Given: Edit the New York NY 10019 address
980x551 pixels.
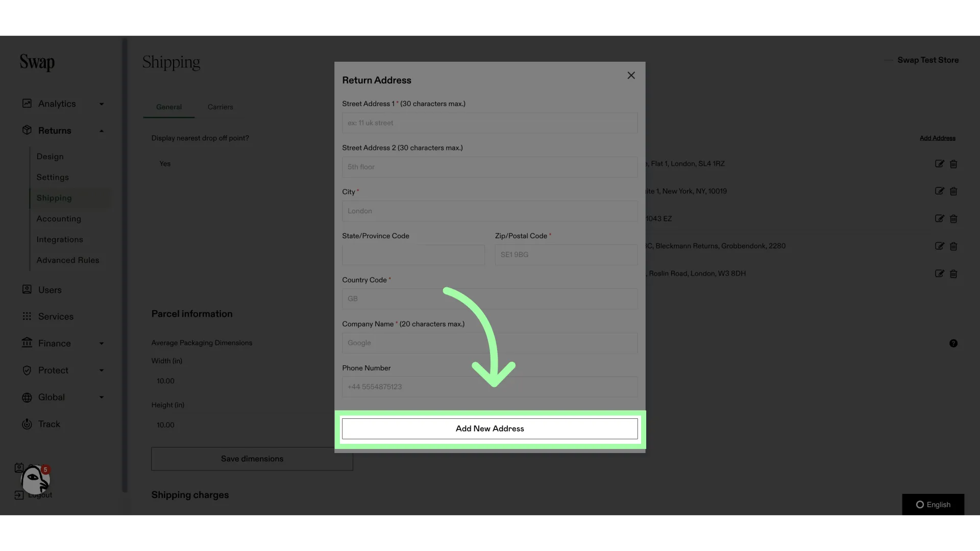Looking at the screenshot, I should [x=939, y=191].
